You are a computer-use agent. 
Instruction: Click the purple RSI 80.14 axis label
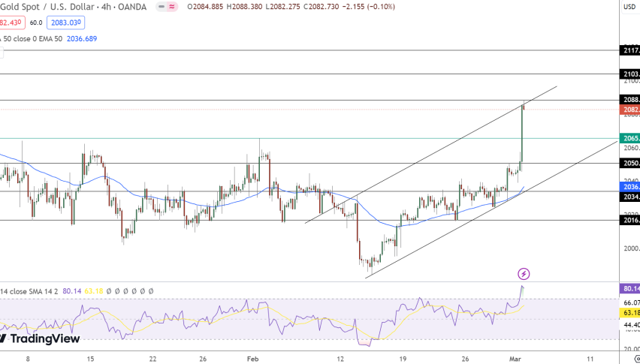tap(629, 289)
